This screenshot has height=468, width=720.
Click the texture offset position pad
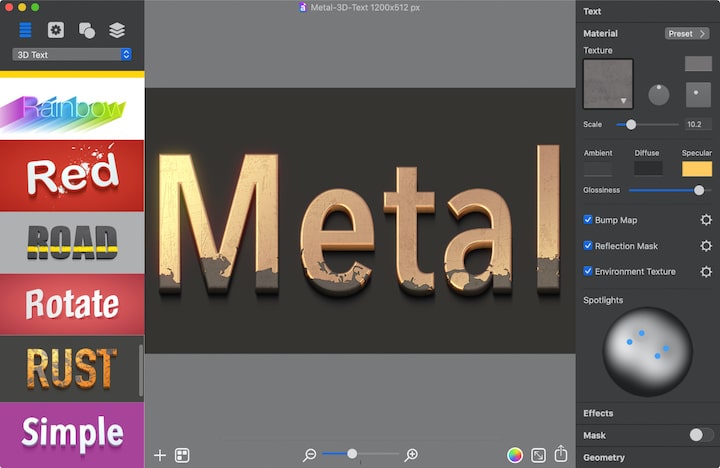coord(698,95)
